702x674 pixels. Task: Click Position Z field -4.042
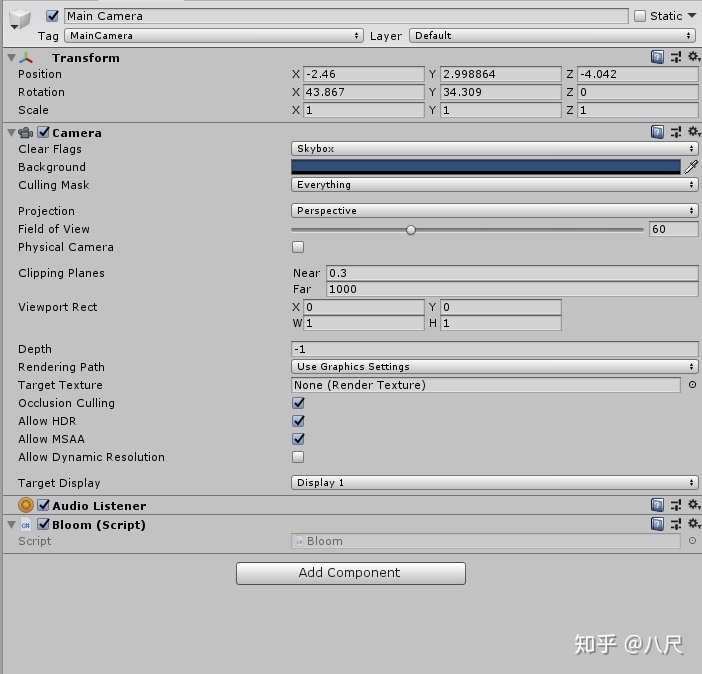point(638,74)
